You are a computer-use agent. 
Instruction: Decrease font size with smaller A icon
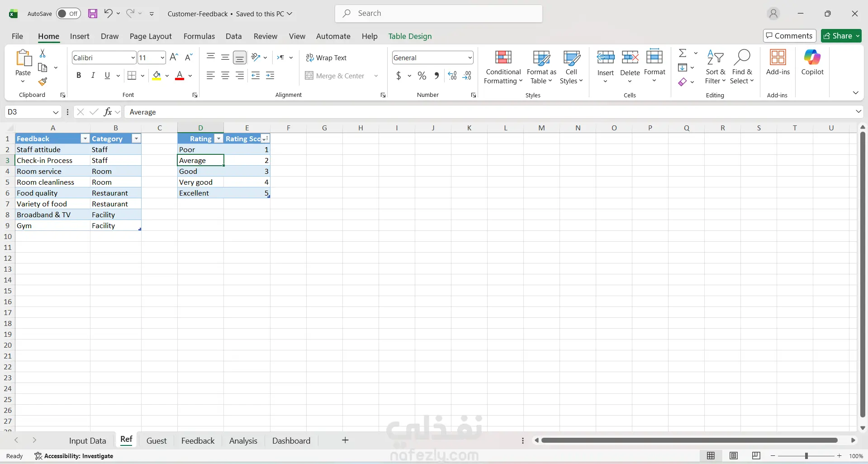(189, 57)
